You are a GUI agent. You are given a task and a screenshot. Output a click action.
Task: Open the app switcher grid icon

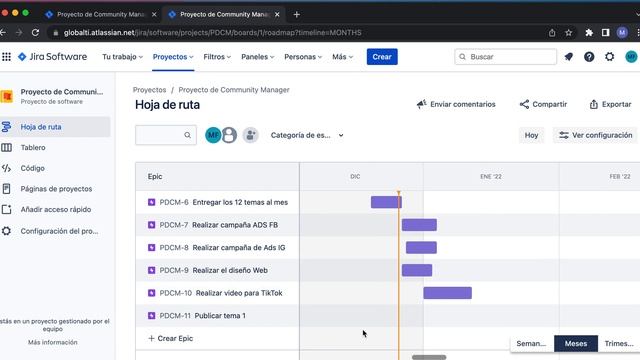6,57
